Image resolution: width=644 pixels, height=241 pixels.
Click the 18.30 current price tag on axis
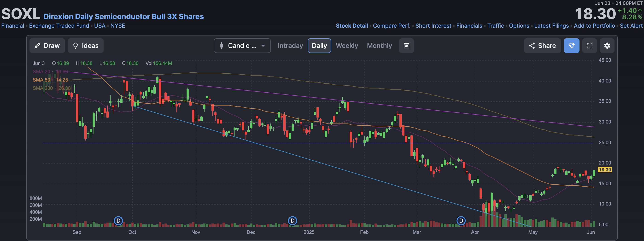coord(605,170)
